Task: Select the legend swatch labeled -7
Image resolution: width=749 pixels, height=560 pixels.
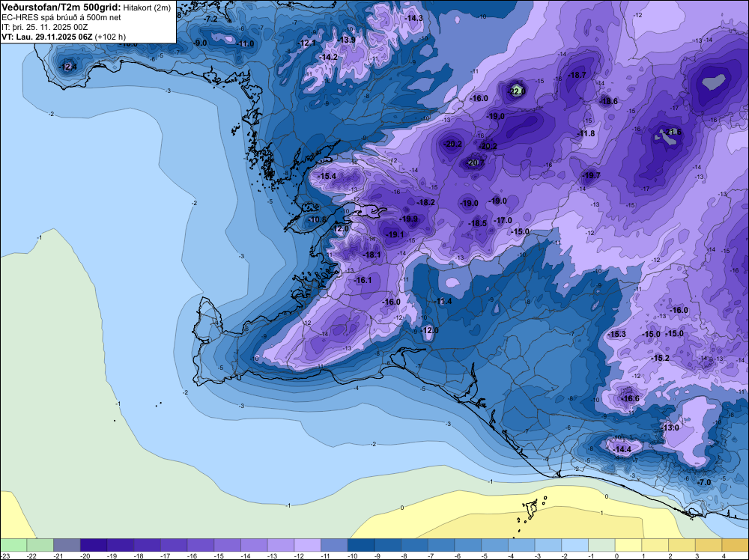Action: (x=441, y=545)
